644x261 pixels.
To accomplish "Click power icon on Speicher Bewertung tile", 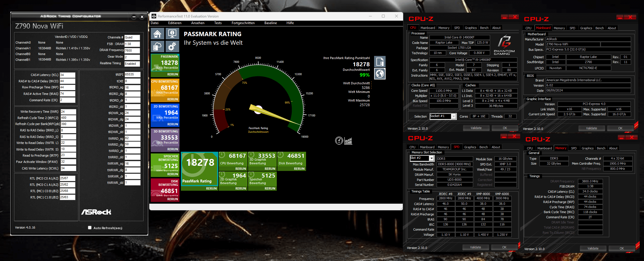I will click(x=251, y=175).
